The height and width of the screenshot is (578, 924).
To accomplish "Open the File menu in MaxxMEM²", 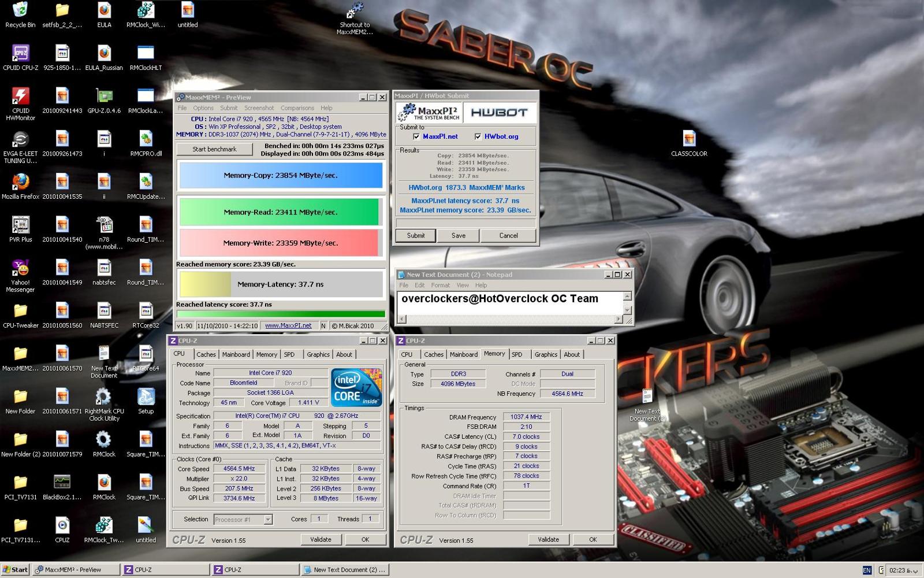I will 182,108.
